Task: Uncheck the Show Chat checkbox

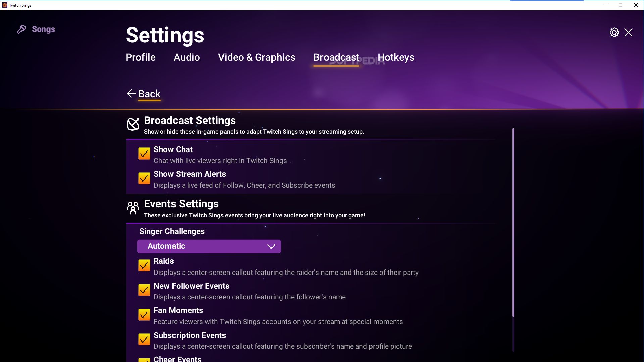Action: [x=144, y=154]
